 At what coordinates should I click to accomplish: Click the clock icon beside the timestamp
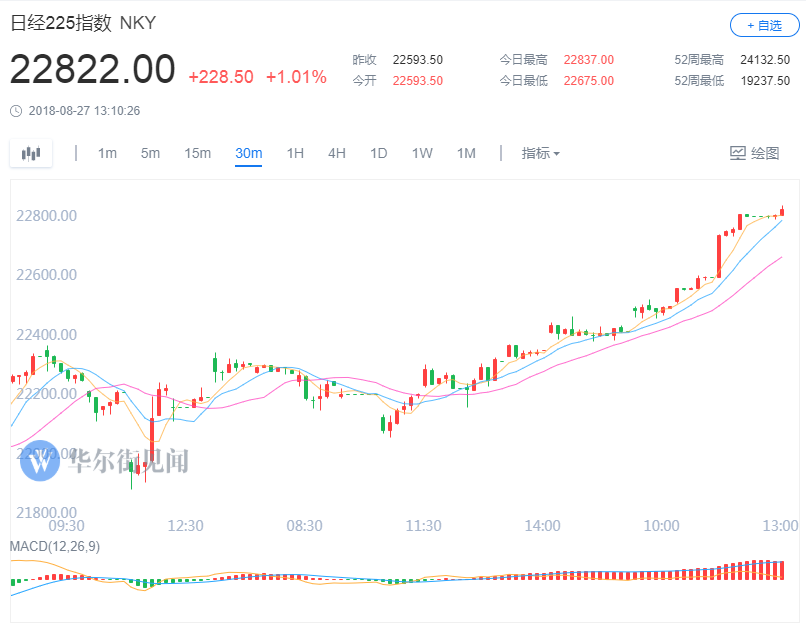click(x=16, y=111)
